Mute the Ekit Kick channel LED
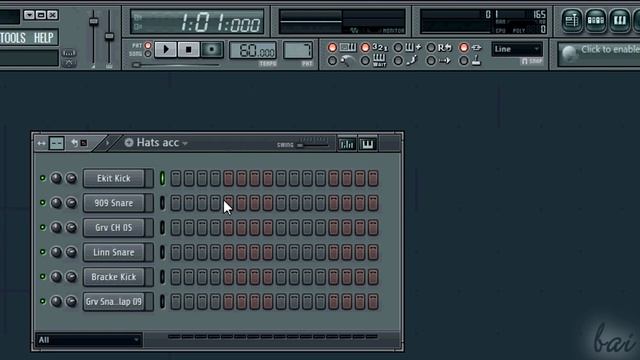 point(42,178)
